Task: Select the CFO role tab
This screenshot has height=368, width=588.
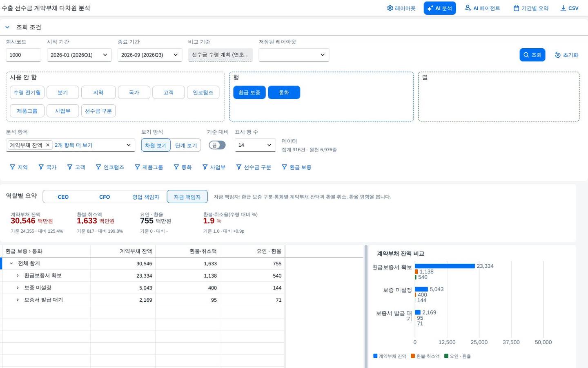Action: tap(105, 197)
